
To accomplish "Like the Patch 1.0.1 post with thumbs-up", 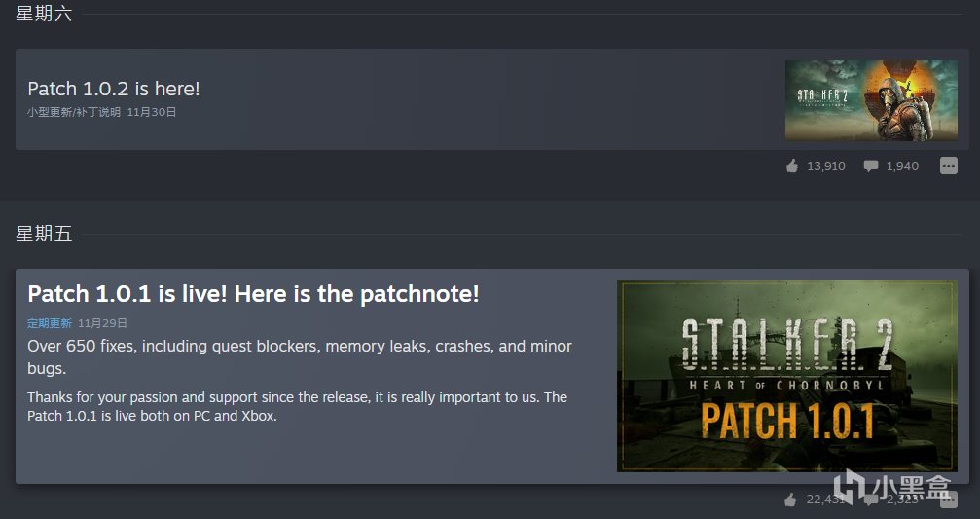I will [790, 499].
